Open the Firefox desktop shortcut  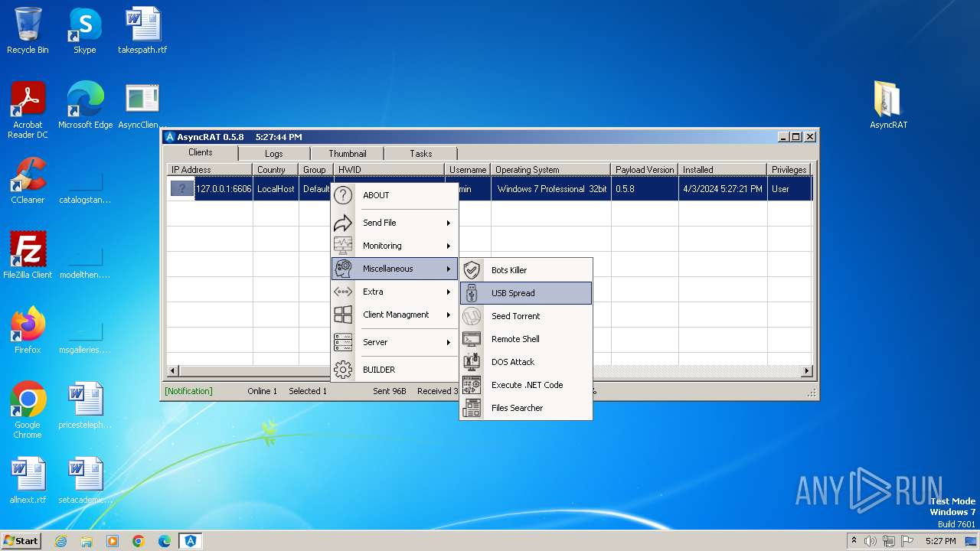pyautogui.click(x=28, y=331)
